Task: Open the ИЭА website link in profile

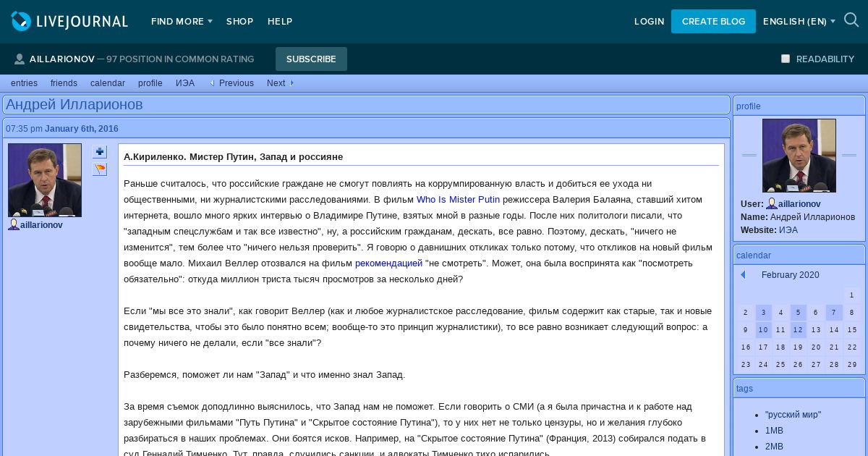Action: 788,230
